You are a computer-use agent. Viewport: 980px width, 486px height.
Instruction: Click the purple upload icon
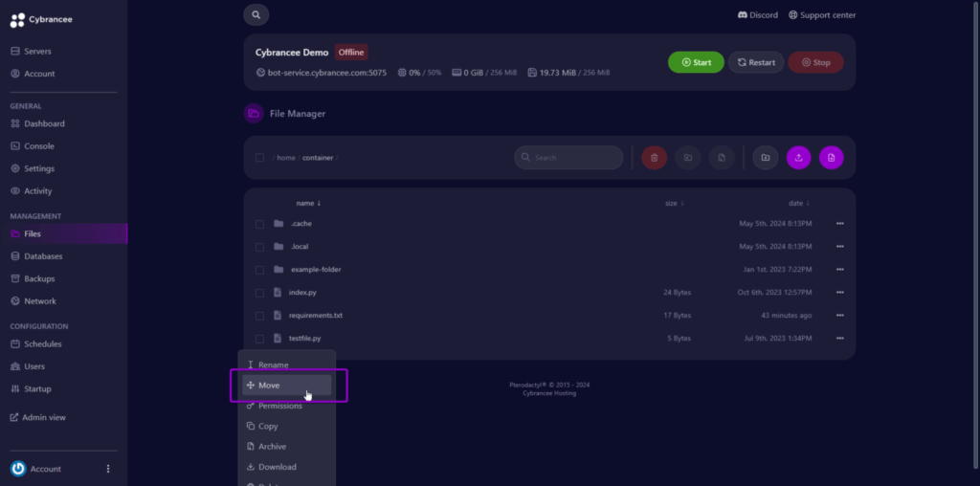pos(799,158)
